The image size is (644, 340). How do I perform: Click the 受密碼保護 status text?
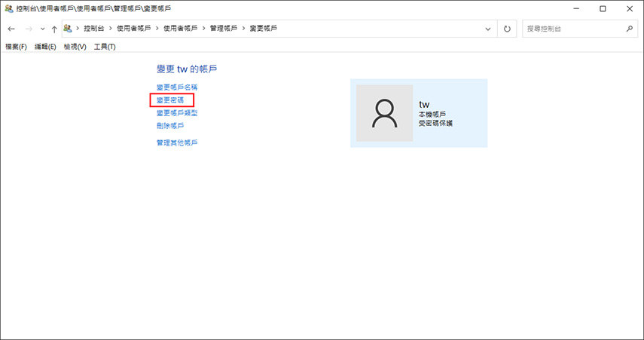tap(435, 123)
